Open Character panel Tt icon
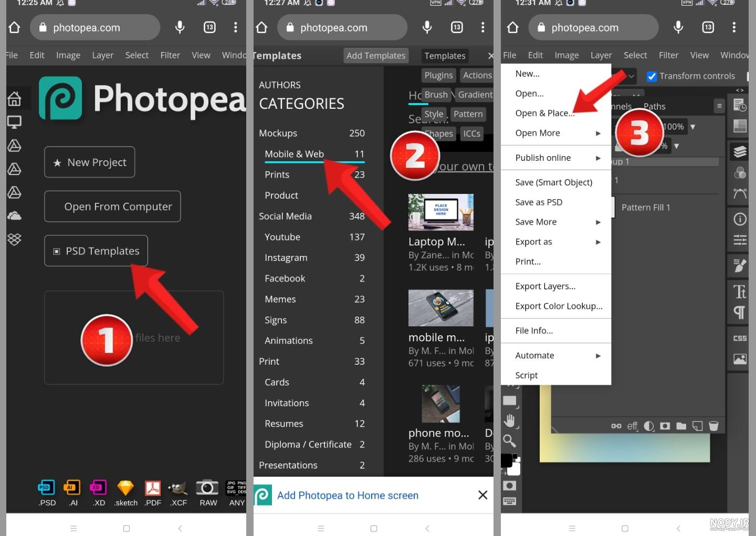 [740, 292]
